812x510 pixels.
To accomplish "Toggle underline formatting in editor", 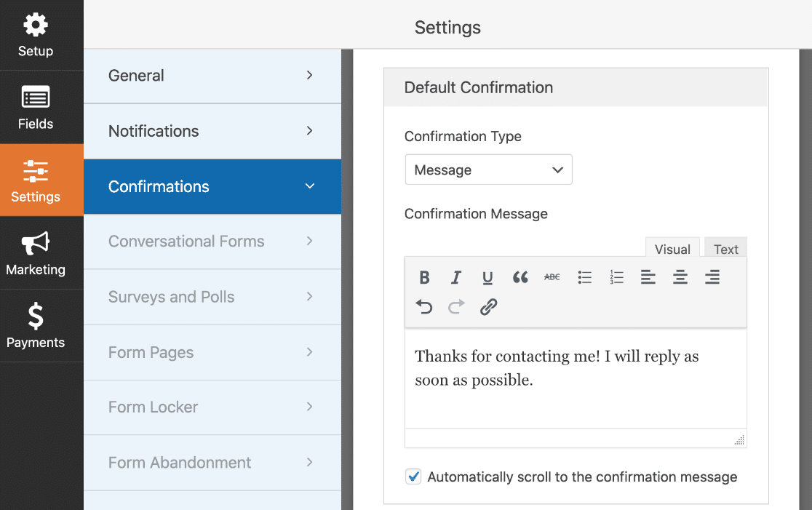I will [x=487, y=277].
